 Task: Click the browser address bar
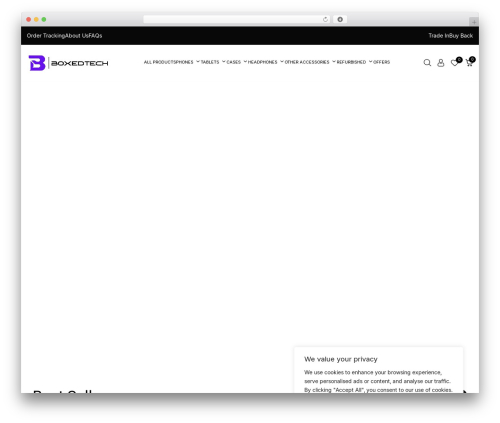(x=233, y=19)
